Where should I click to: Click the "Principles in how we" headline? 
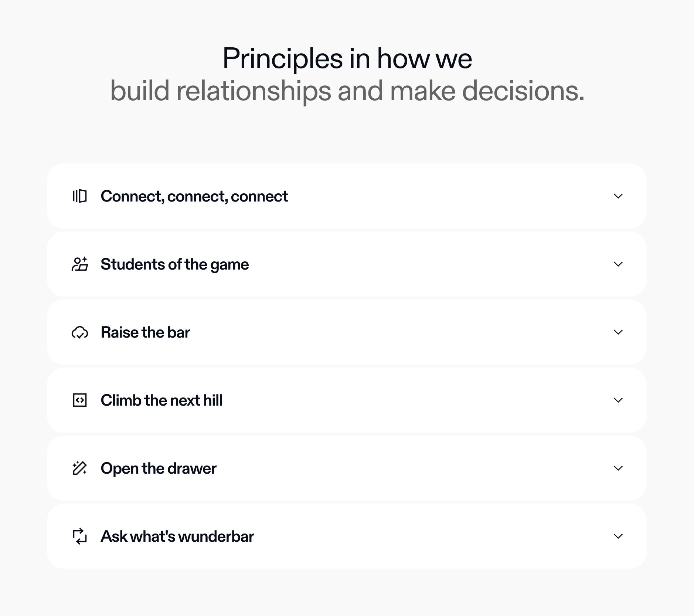coord(347,58)
